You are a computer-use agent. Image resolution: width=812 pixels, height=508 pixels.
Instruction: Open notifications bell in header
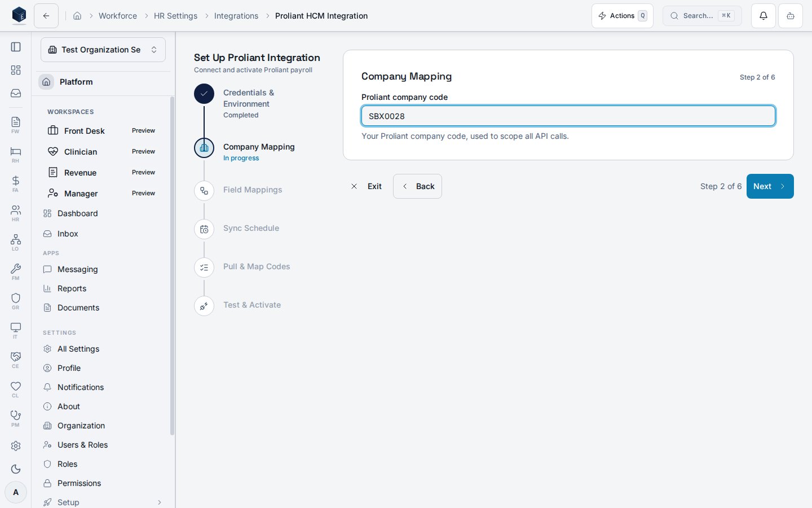coord(764,16)
